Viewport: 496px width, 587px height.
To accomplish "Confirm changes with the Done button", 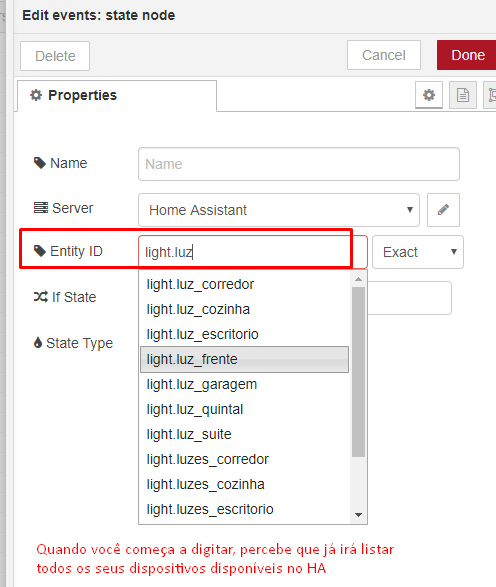I will [467, 55].
